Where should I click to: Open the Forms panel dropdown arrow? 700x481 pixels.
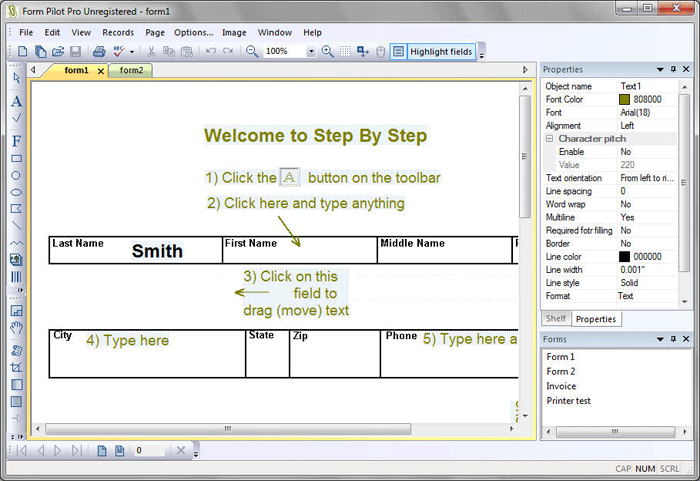(660, 340)
